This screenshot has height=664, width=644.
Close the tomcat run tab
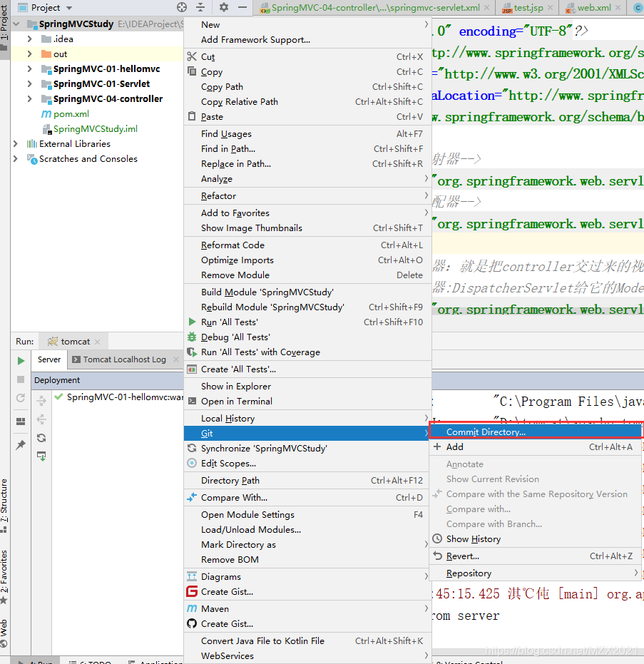(98, 342)
